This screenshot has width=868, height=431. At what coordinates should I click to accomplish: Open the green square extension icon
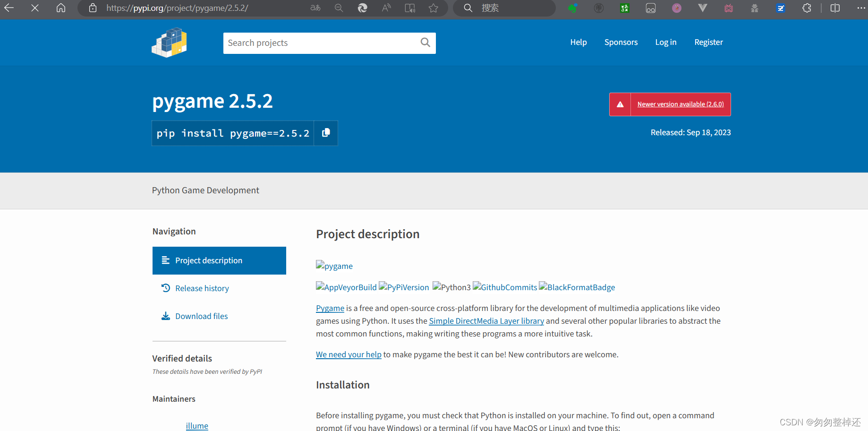(x=625, y=8)
